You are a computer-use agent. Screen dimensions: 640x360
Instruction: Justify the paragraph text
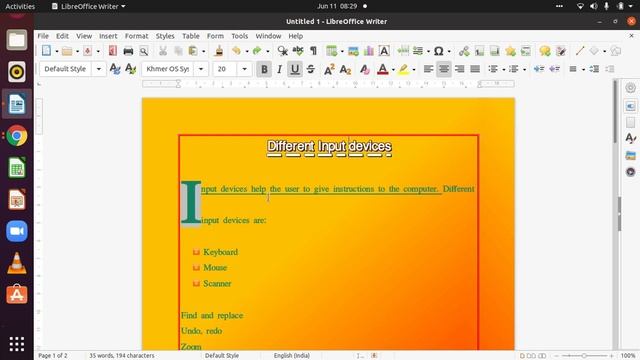[x=475, y=69]
